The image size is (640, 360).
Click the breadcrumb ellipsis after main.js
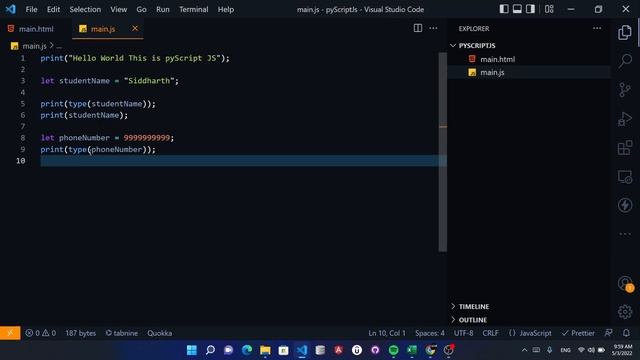(59, 47)
